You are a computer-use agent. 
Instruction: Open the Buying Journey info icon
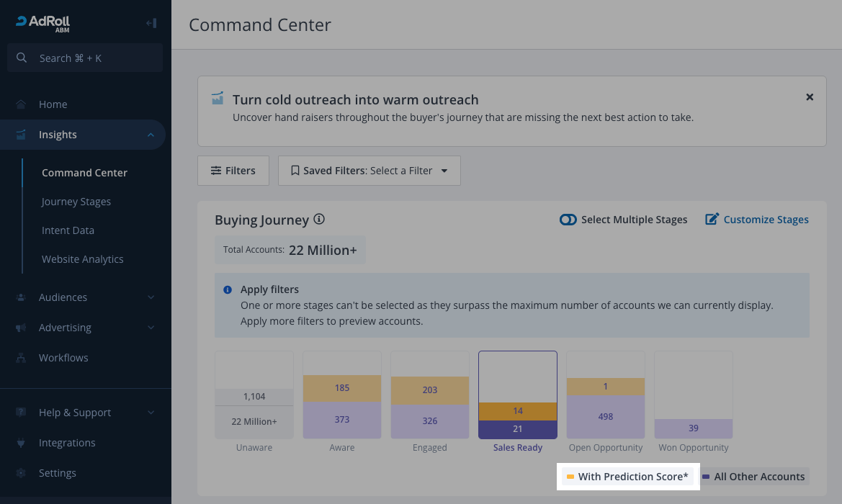(x=319, y=220)
